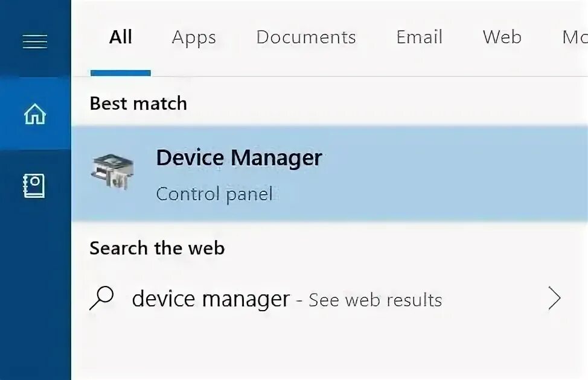Image resolution: width=588 pixels, height=380 pixels.
Task: Open the partially visible More tab
Action: coord(574,37)
